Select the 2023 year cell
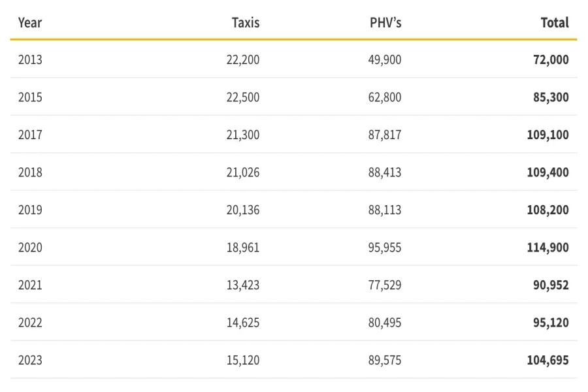Image resolution: width=588 pixels, height=392 pixels. point(30,361)
